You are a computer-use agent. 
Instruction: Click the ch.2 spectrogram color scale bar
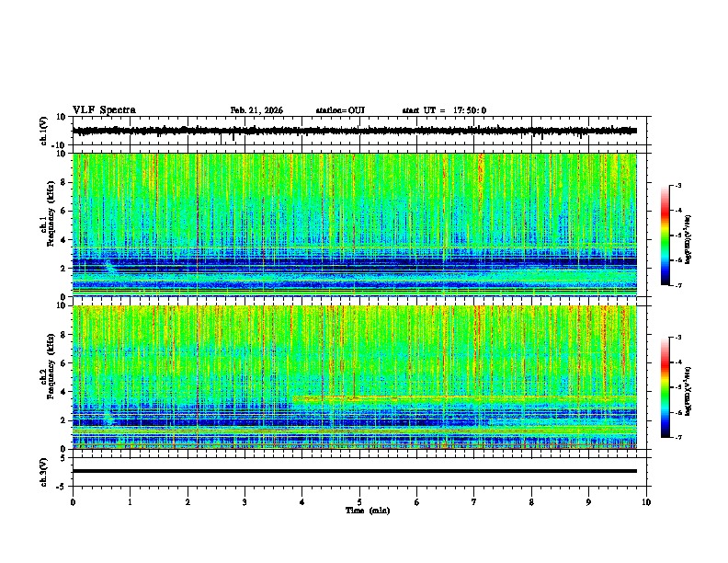click(665, 387)
